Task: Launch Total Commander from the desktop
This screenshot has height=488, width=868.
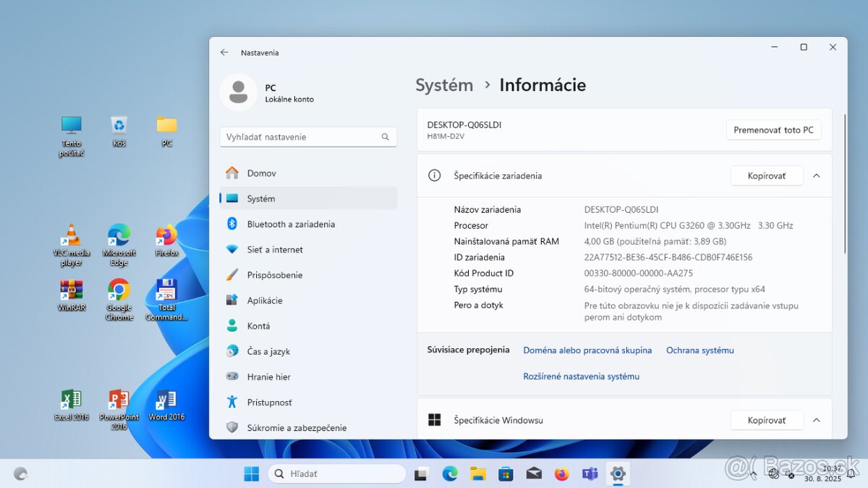Action: (166, 291)
